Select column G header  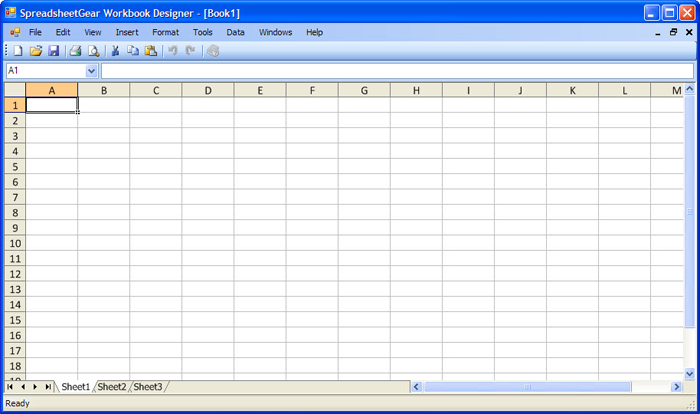(x=364, y=90)
